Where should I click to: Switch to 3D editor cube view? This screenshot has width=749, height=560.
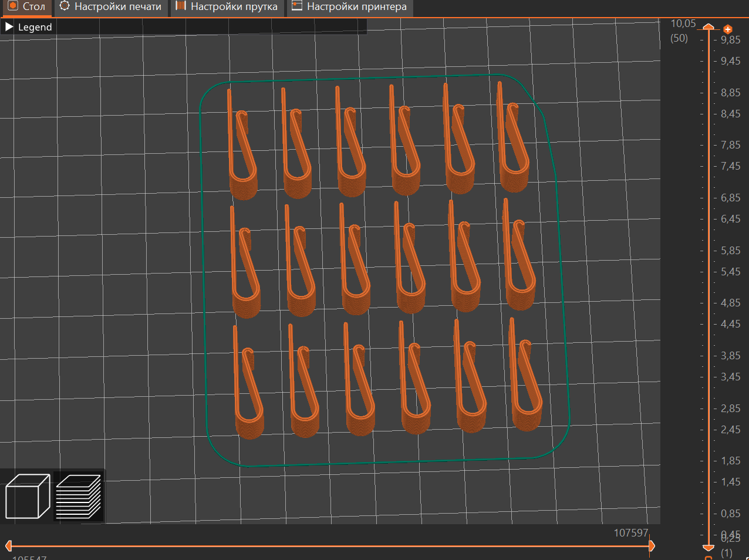(x=28, y=497)
